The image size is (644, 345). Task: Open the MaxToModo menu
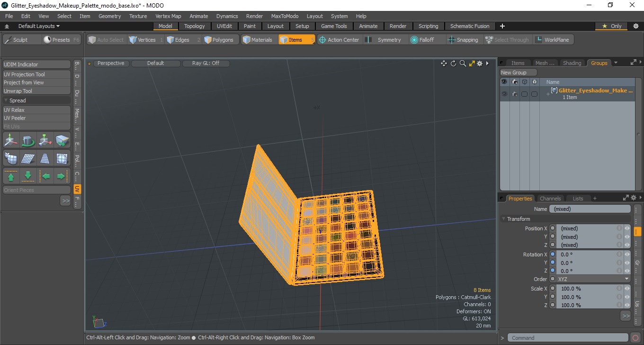285,16
